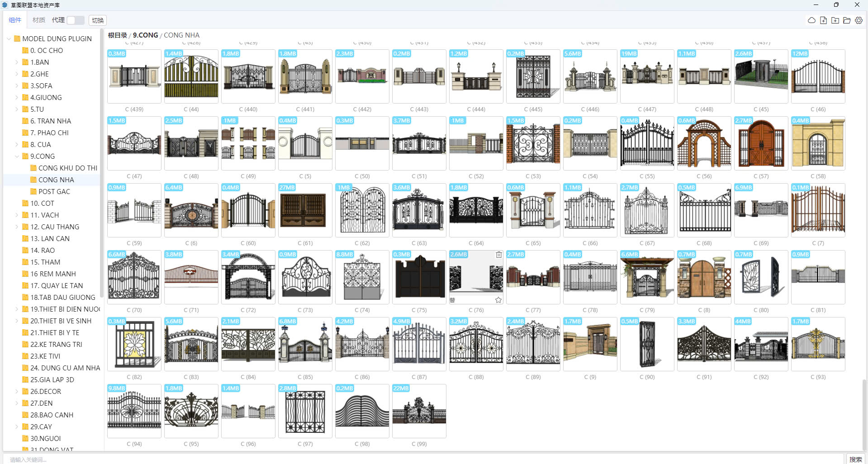Click the replace (替) icon on C (76)
868x464 pixels.
[x=452, y=300]
